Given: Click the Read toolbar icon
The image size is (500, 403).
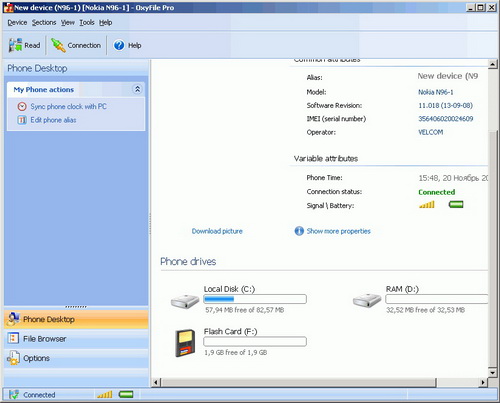Looking at the screenshot, I should coord(15,45).
